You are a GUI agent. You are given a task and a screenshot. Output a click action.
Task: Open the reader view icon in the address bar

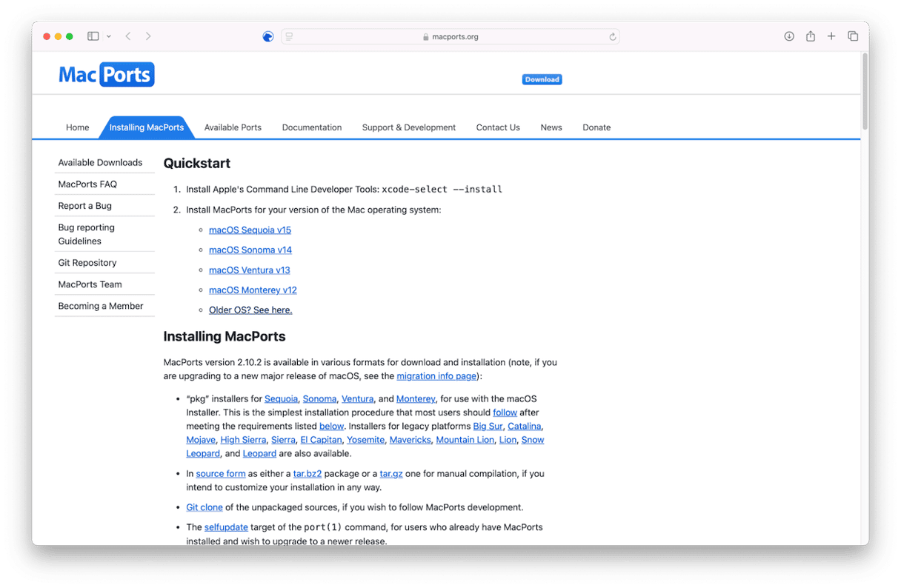click(289, 36)
